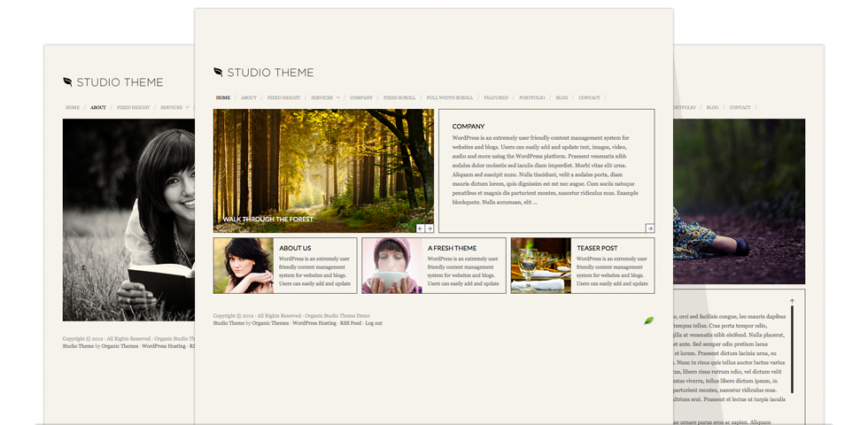868x425 pixels.
Task: Follow the WordPress Hosting link in the center footer
Action: tap(314, 323)
